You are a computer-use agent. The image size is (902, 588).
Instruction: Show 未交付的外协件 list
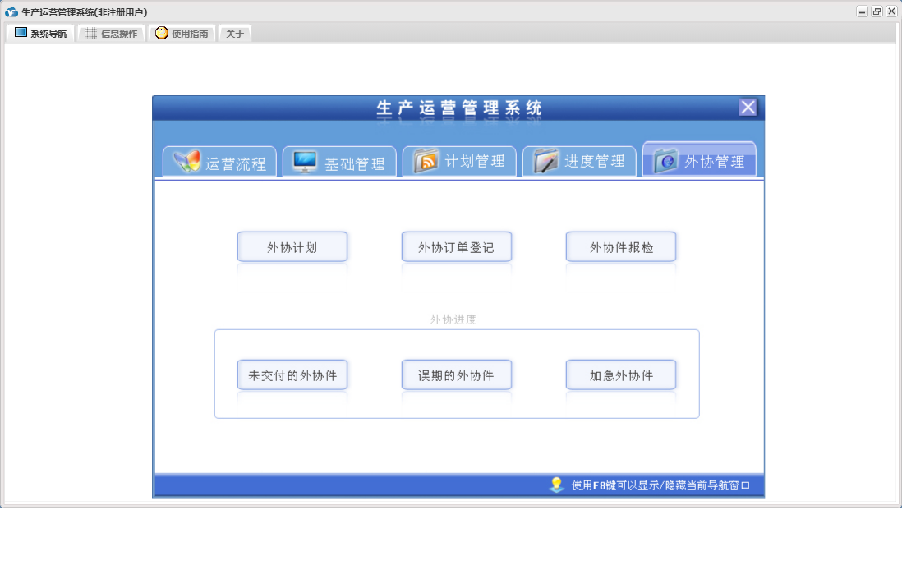(x=292, y=375)
